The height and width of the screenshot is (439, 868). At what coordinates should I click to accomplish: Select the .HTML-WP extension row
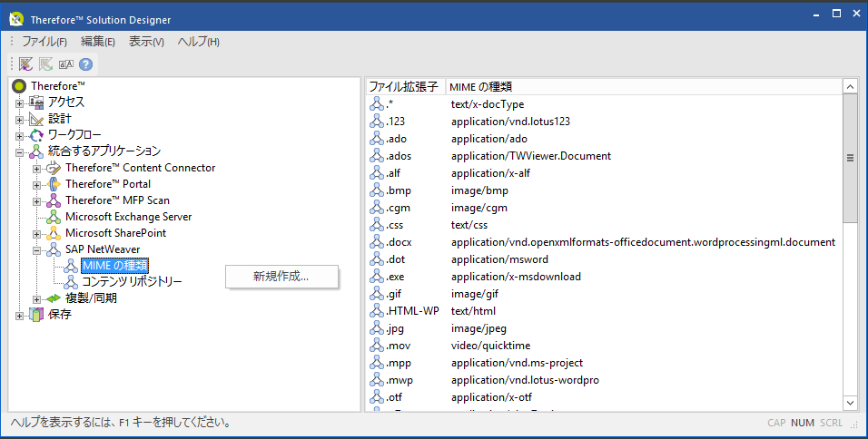(x=412, y=311)
